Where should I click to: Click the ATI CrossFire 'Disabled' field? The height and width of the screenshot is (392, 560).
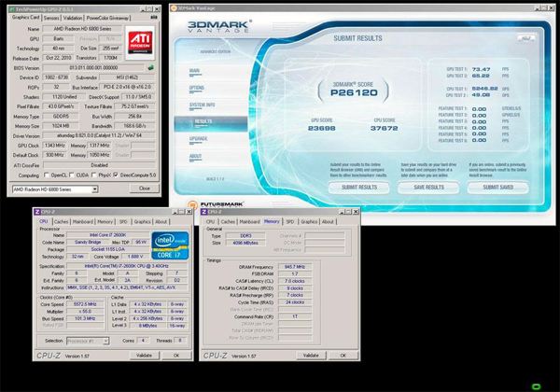tap(99, 165)
